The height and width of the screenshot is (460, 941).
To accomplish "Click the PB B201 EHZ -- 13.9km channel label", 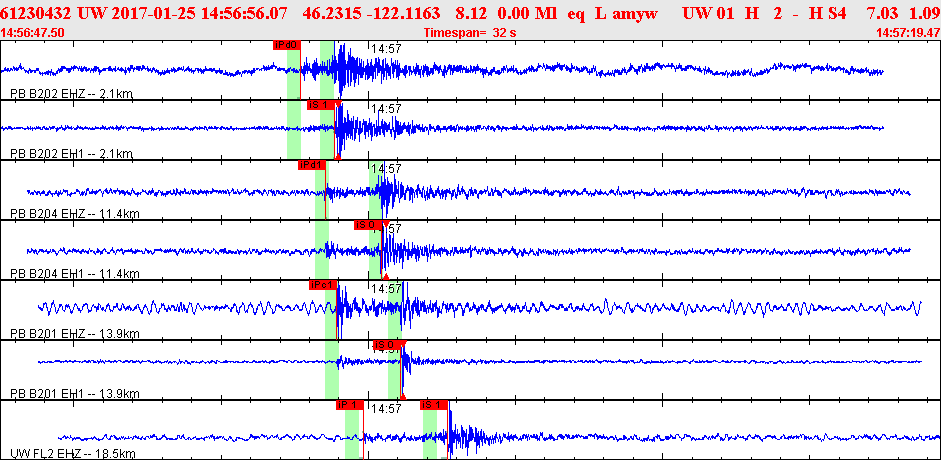I will tap(74, 333).
